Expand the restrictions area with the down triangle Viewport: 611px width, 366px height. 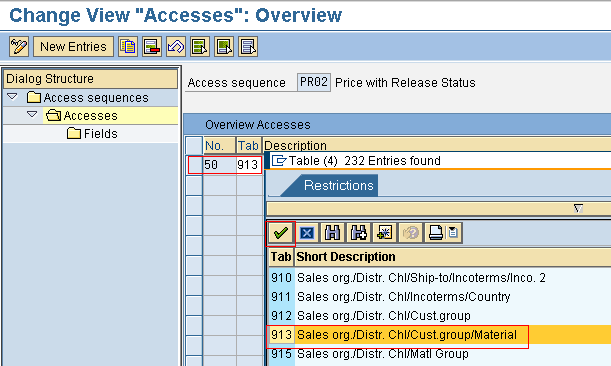pos(579,209)
